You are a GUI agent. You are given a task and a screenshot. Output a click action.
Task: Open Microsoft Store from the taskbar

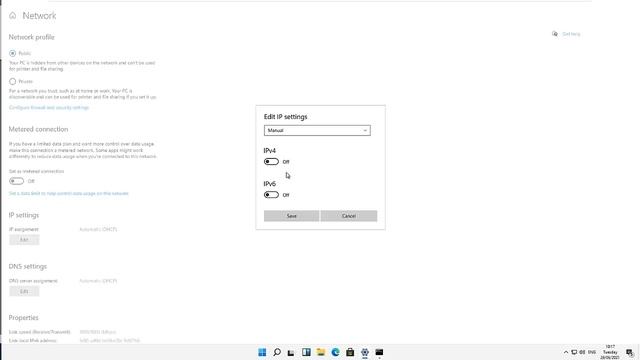click(350, 352)
